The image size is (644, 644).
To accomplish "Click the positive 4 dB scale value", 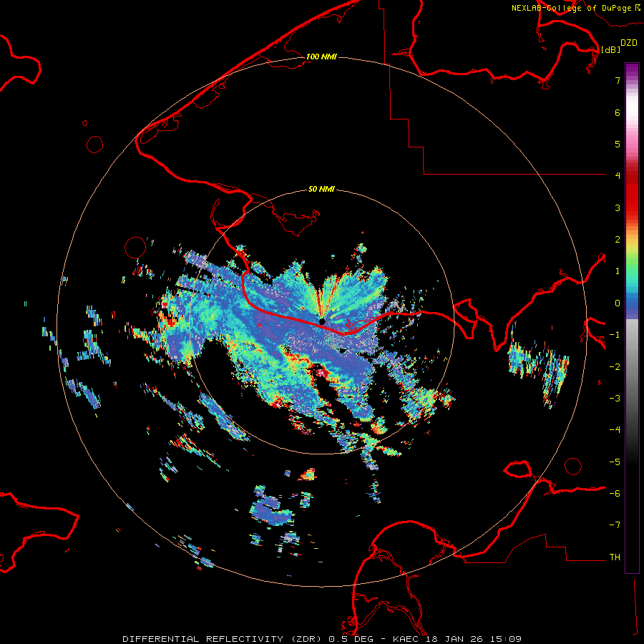I will 618,176.
